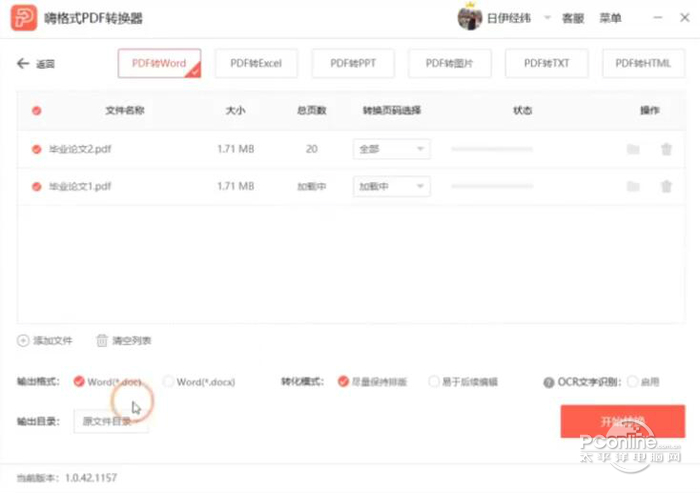
Task: Open the user avatar profile picture
Action: [x=469, y=18]
